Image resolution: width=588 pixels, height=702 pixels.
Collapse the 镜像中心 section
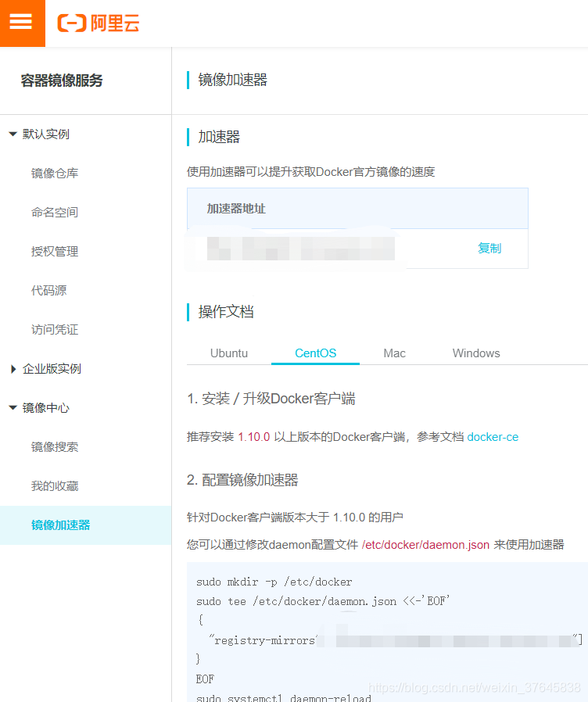click(x=13, y=408)
